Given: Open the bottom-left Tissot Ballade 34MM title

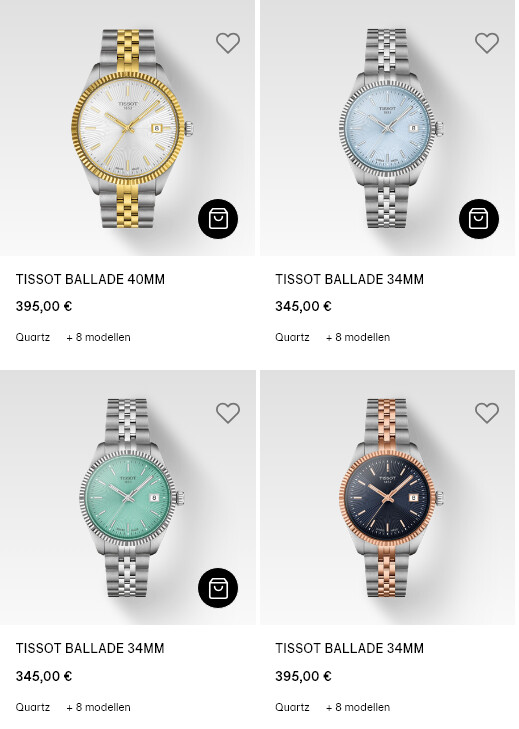Looking at the screenshot, I should point(90,649).
